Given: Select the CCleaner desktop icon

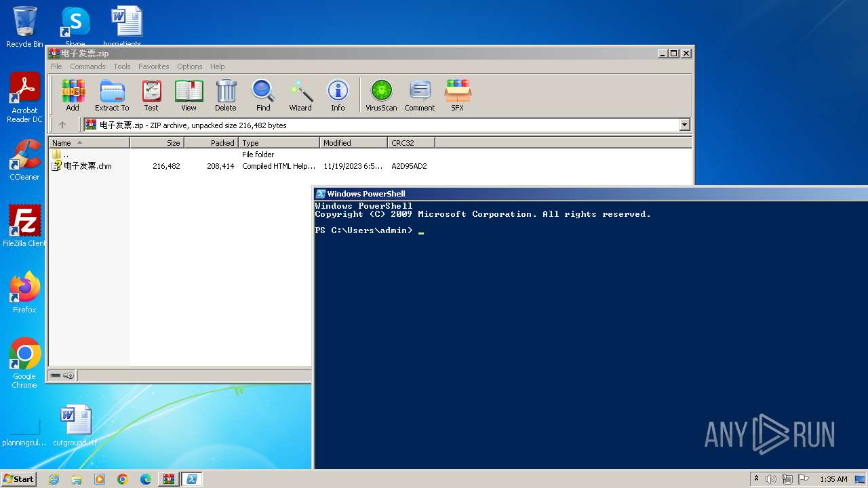Looking at the screenshot, I should click(x=24, y=160).
